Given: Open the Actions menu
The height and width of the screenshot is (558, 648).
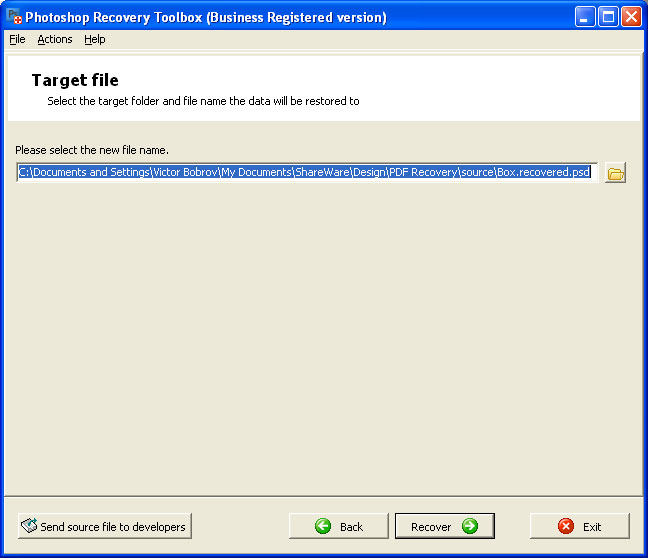Looking at the screenshot, I should pyautogui.click(x=55, y=39).
